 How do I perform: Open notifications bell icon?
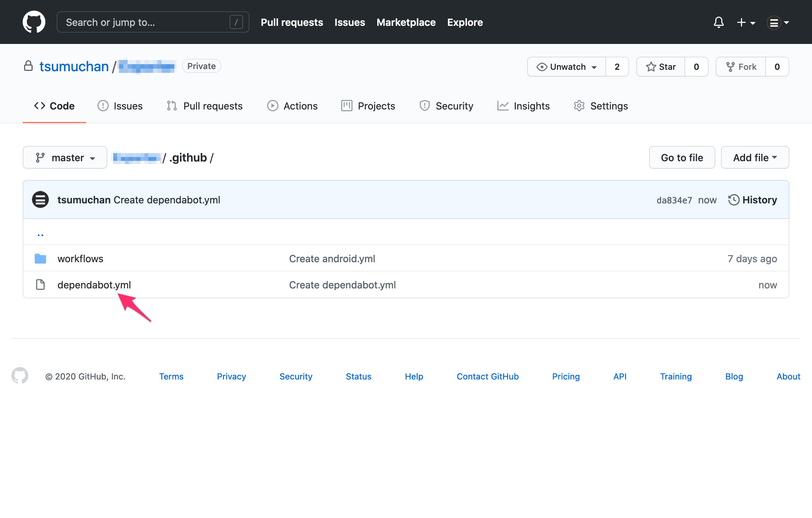(718, 22)
